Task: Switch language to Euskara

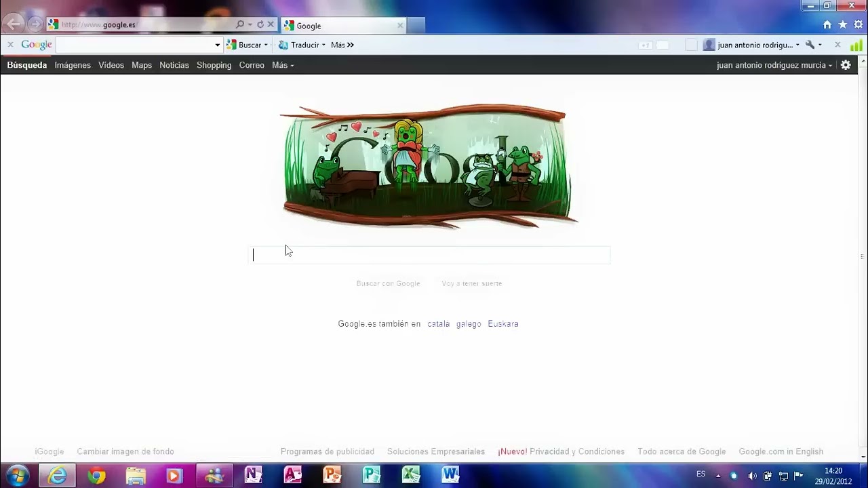Action: pyautogui.click(x=503, y=324)
